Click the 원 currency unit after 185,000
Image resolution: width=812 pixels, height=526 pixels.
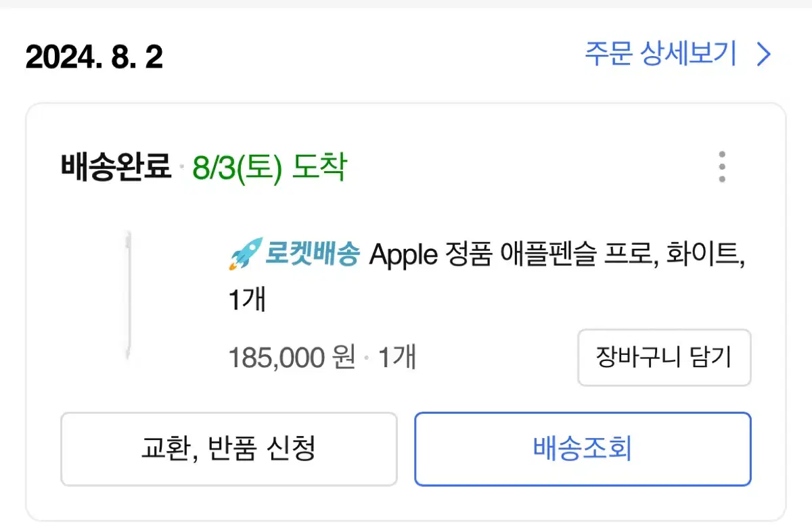point(344,357)
